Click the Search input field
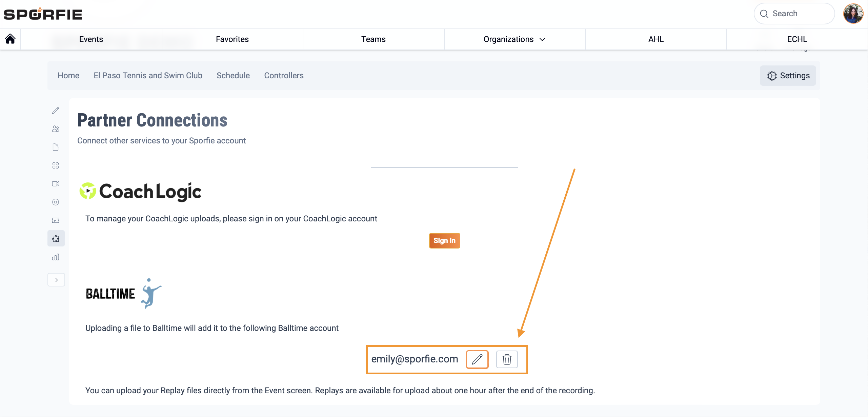The image size is (868, 417). (794, 14)
